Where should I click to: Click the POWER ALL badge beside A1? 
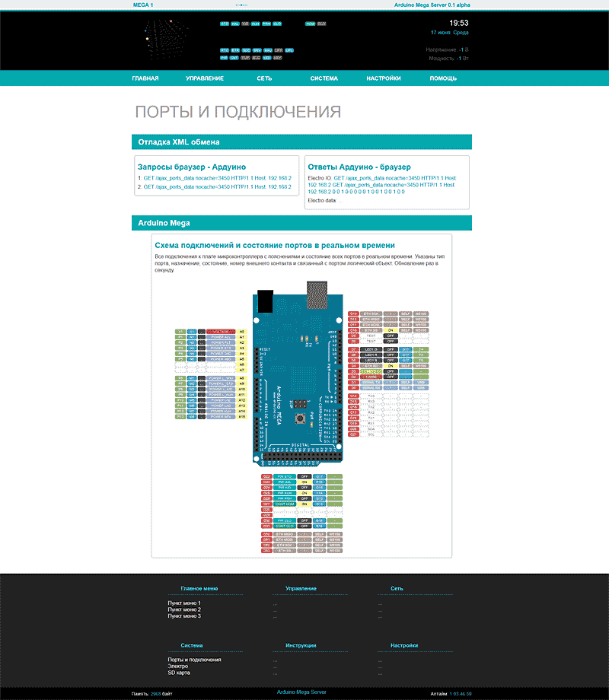click(x=221, y=337)
